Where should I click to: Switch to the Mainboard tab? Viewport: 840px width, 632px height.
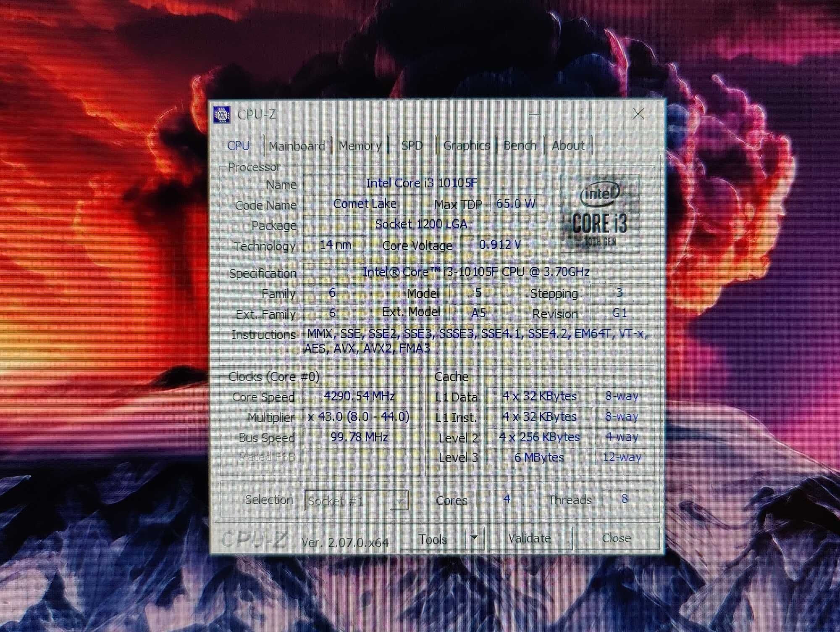[x=297, y=146]
